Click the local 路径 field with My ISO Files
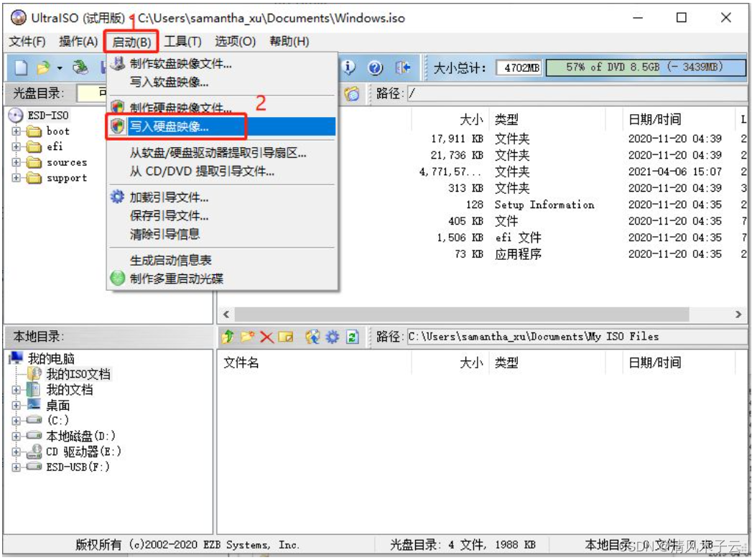 (577, 337)
